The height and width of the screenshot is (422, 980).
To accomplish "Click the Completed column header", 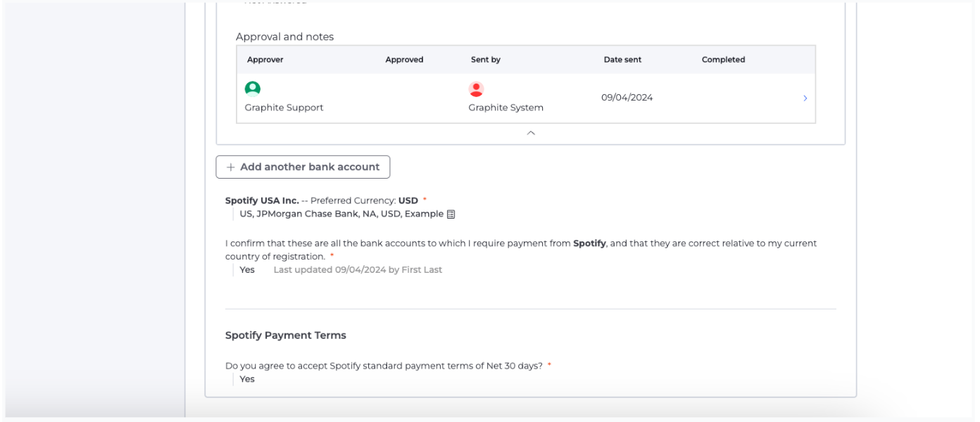I will click(x=723, y=60).
